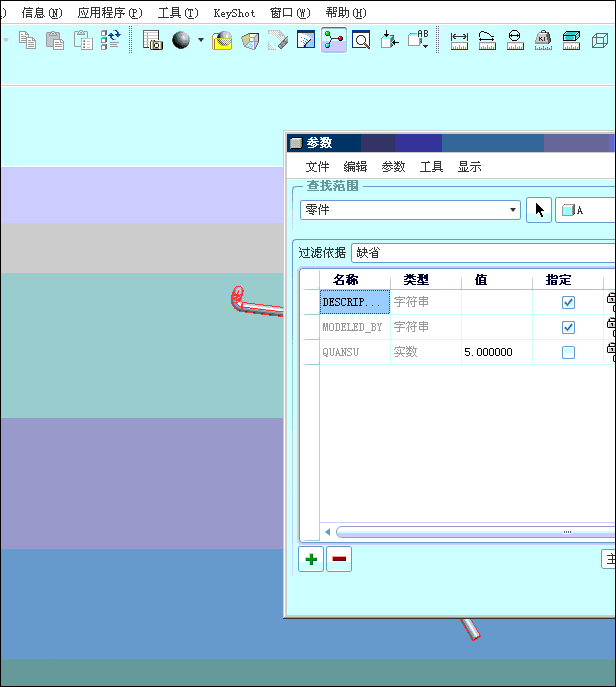The height and width of the screenshot is (687, 616).
Task: Open the 窗口(W) menu
Action: [x=290, y=13]
